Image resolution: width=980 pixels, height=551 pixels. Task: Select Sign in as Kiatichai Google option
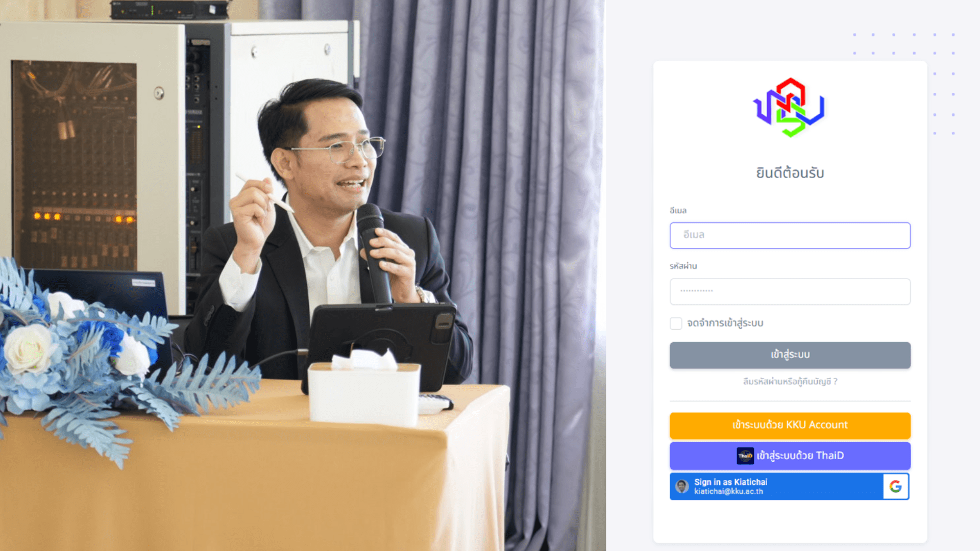click(x=789, y=486)
